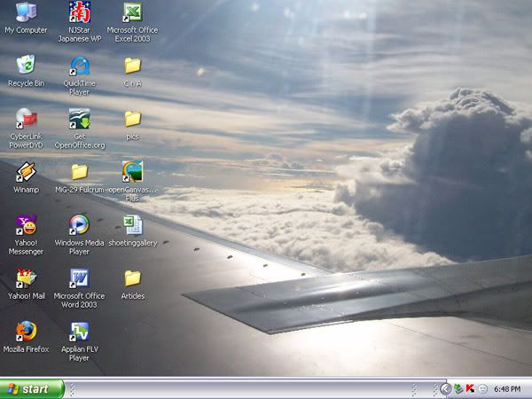Open Microsoft Office Excel 2003 shortcut
Image resolution: width=532 pixels, height=399 pixels.
pos(132,13)
